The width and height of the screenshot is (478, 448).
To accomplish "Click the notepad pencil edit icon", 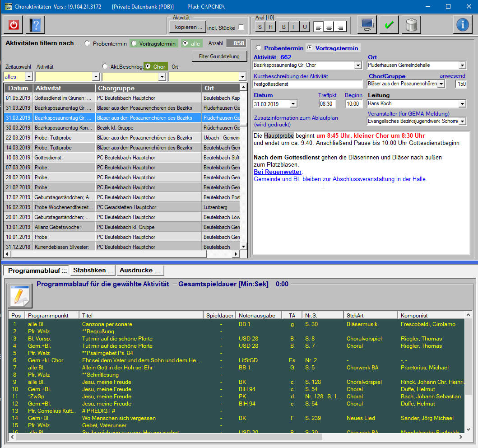I will point(19,296).
